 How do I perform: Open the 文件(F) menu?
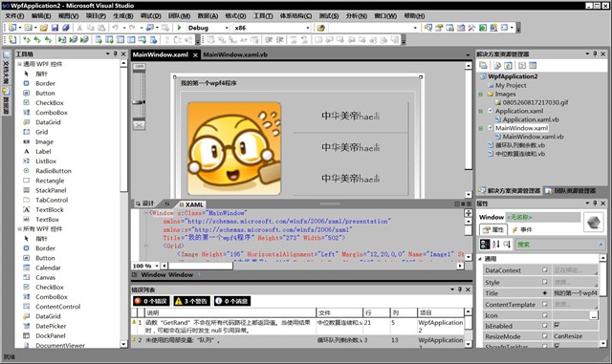pyautogui.click(x=14, y=16)
